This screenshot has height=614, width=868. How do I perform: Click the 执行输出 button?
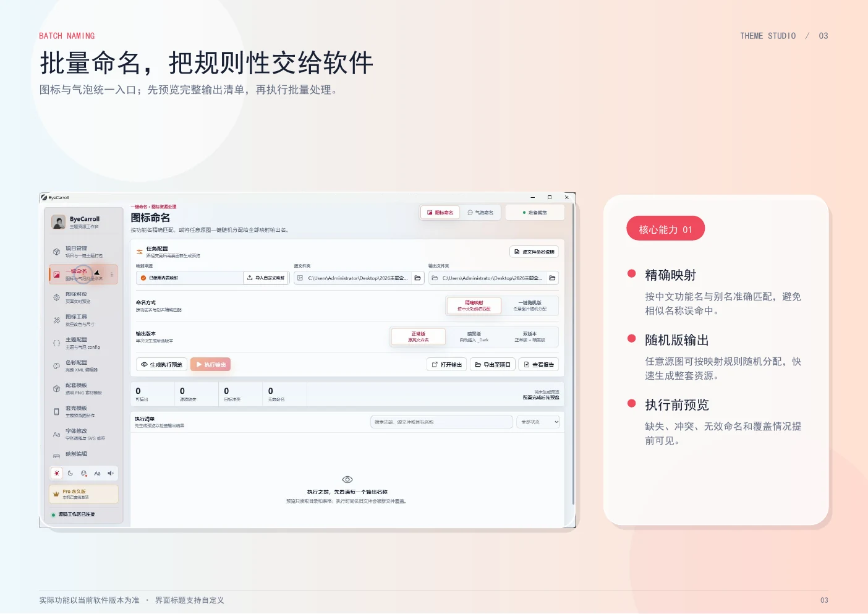(x=211, y=365)
